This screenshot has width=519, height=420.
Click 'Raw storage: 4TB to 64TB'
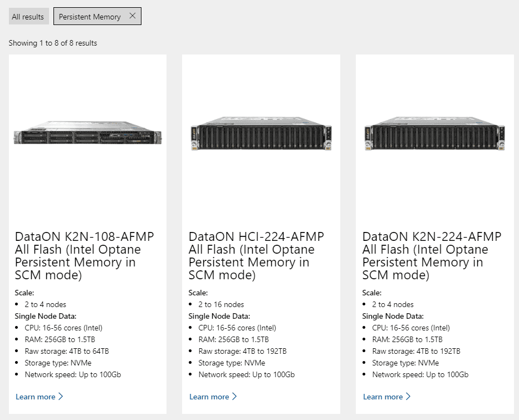(67, 351)
